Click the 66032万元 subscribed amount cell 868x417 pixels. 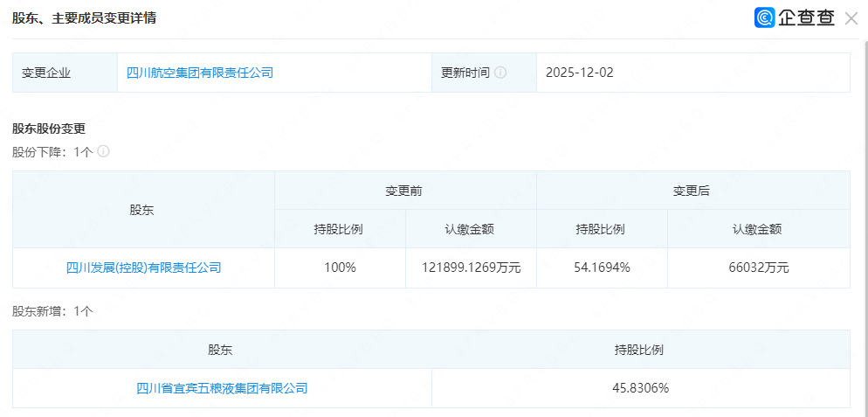point(757,268)
